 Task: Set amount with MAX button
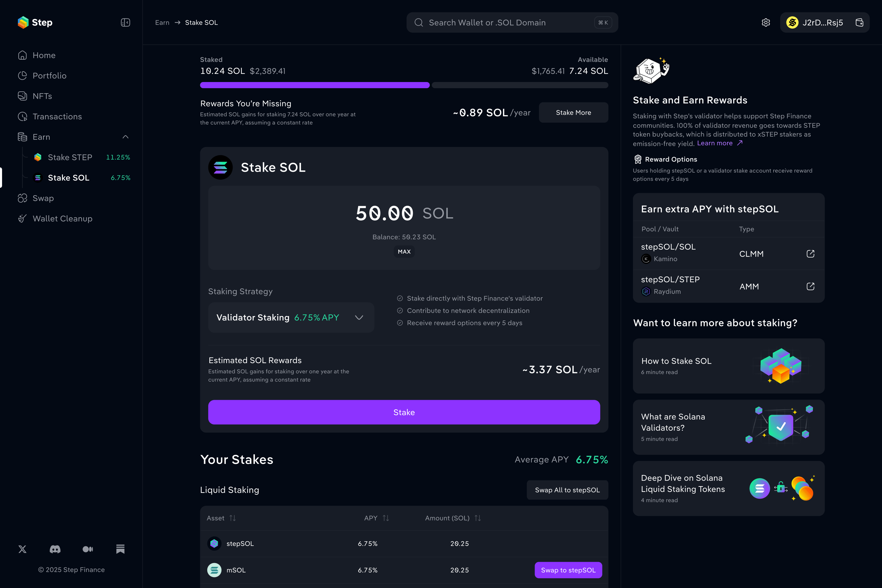(x=404, y=252)
